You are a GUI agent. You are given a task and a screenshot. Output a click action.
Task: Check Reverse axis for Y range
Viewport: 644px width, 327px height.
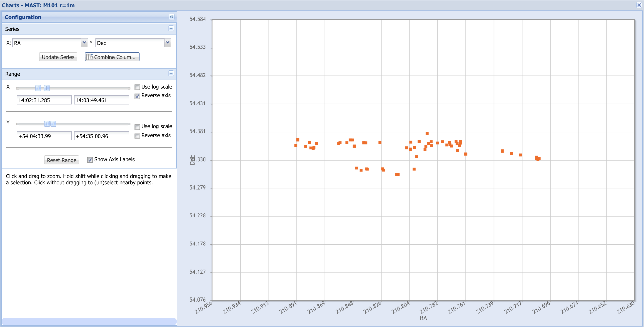pos(137,136)
